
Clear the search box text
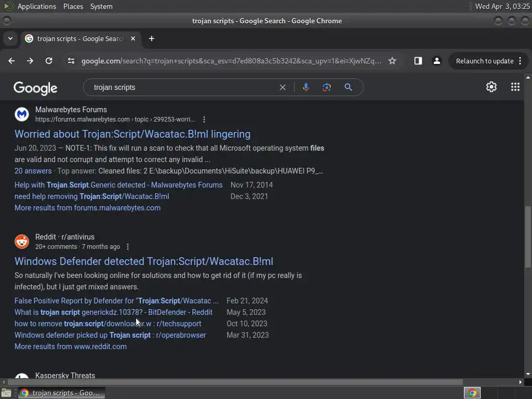click(x=282, y=87)
